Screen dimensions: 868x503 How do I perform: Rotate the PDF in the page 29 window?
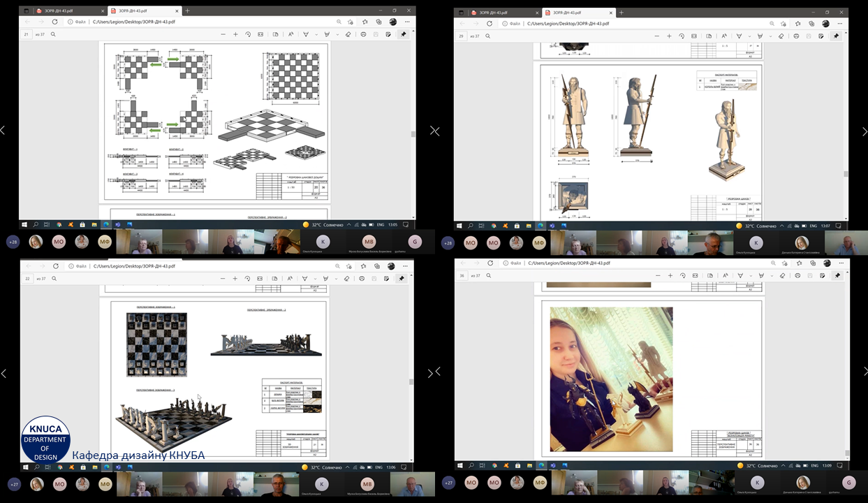682,36
